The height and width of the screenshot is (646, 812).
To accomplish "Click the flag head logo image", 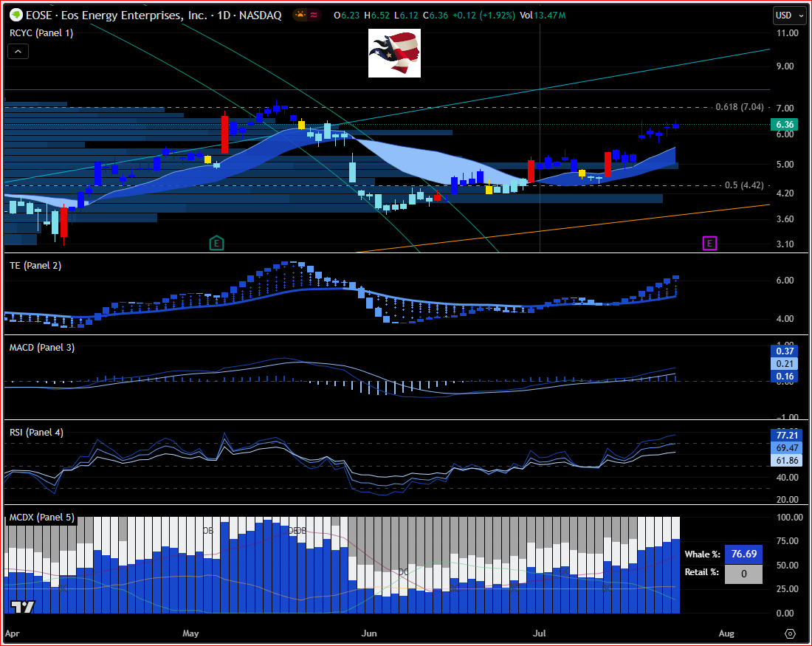I will pyautogui.click(x=395, y=53).
